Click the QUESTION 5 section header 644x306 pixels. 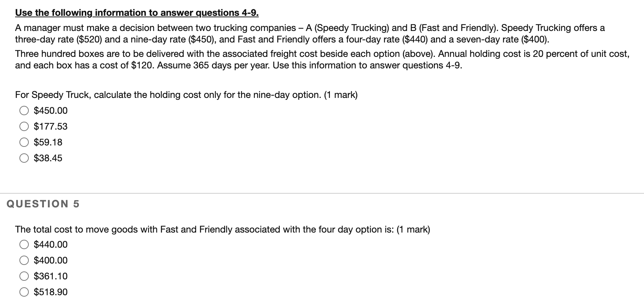43,204
